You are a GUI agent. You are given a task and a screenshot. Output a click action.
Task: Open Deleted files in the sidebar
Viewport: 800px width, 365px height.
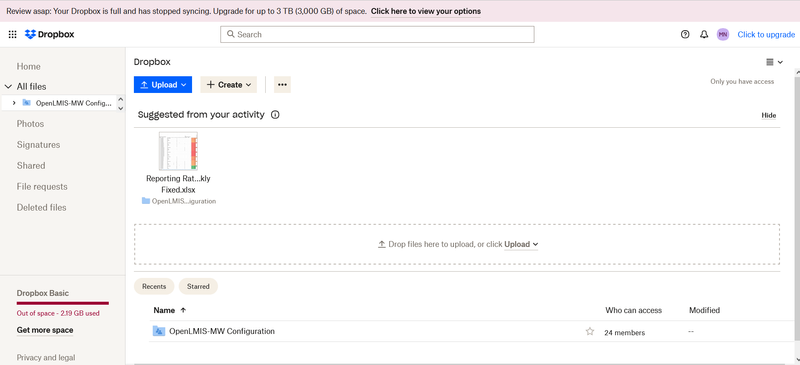tap(41, 207)
